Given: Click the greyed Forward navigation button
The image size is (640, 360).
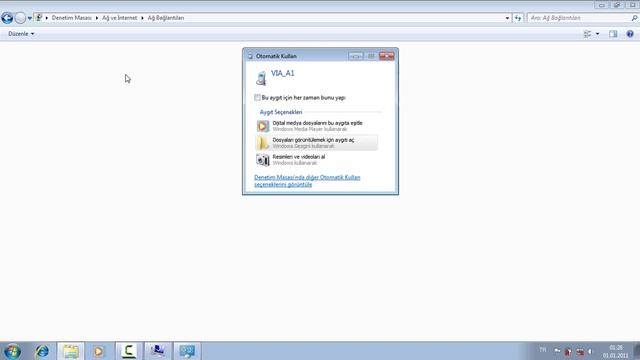Looking at the screenshot, I should tap(20, 18).
